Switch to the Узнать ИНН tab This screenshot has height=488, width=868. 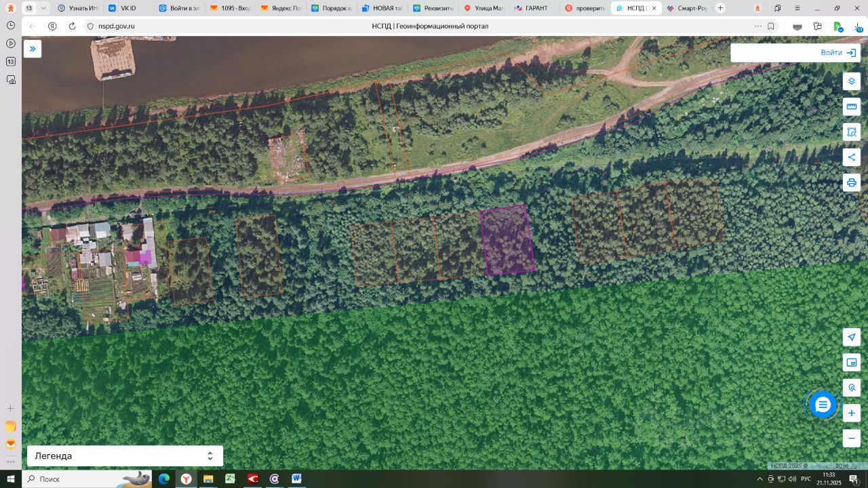(x=78, y=8)
